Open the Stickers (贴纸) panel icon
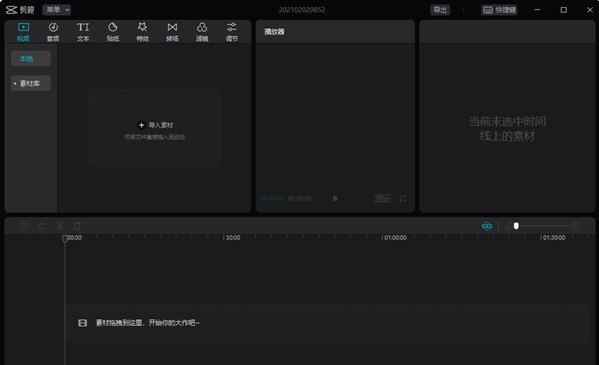 [x=113, y=31]
